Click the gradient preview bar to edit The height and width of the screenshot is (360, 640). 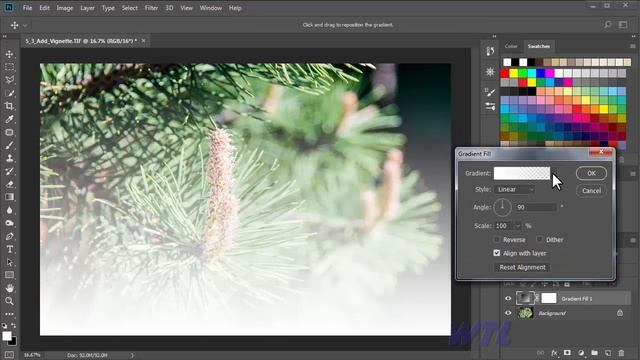pos(522,173)
